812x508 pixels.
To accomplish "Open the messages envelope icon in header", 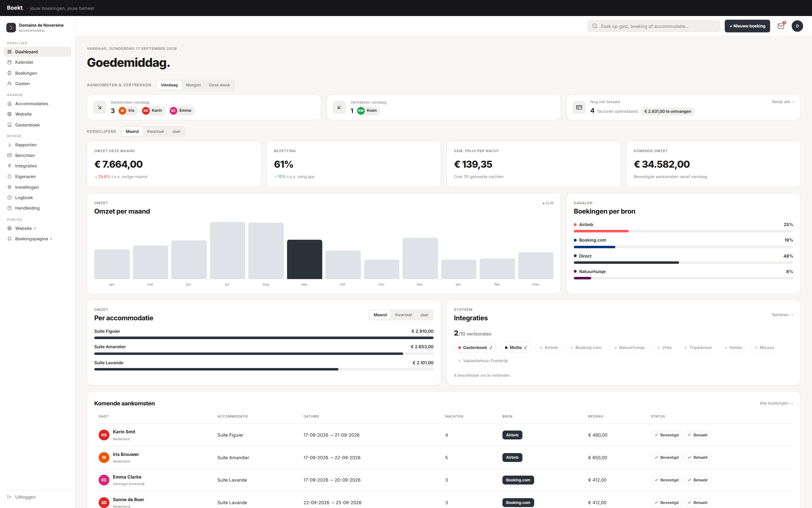I will pos(781,26).
